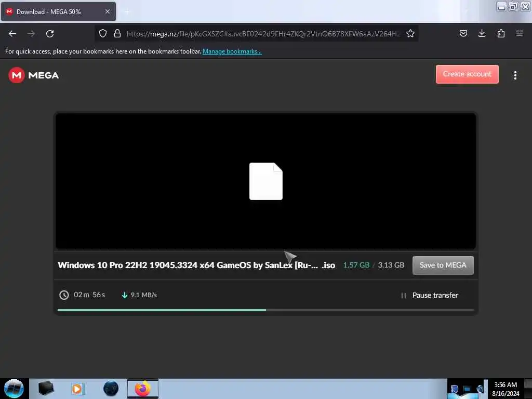Click the Create account button

(x=467, y=74)
